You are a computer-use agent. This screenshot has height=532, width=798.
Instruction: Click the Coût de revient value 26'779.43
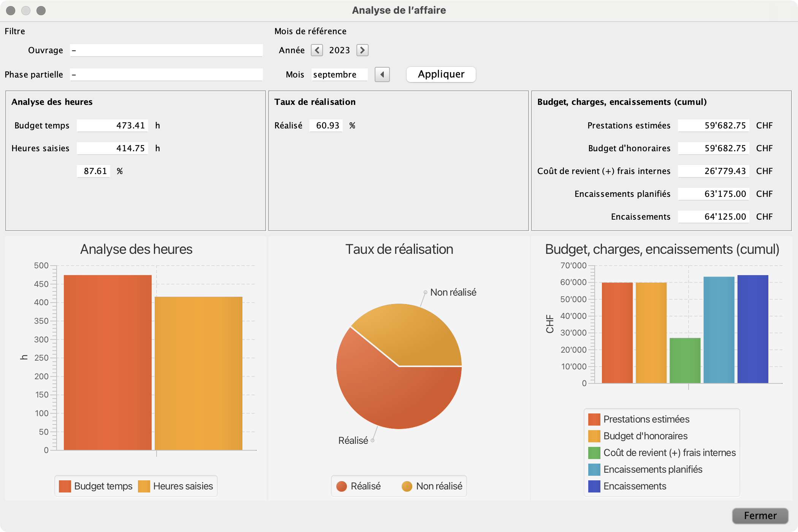(x=714, y=171)
